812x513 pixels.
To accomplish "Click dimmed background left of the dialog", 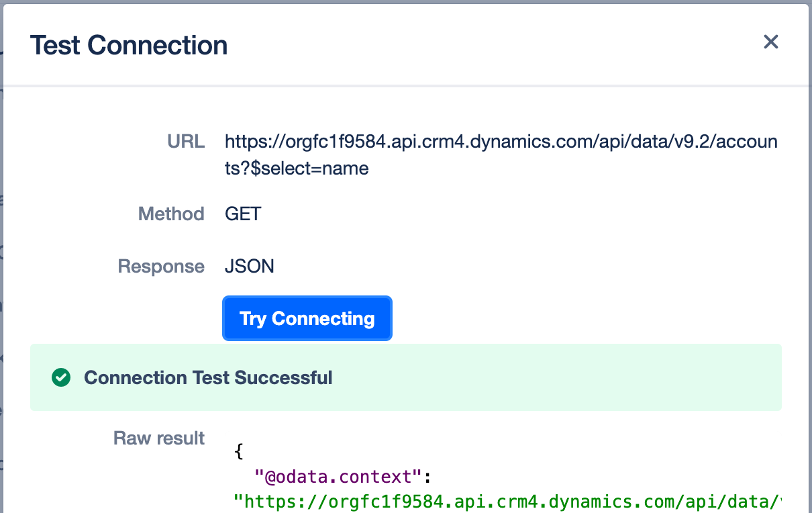I will [x=1, y=269].
